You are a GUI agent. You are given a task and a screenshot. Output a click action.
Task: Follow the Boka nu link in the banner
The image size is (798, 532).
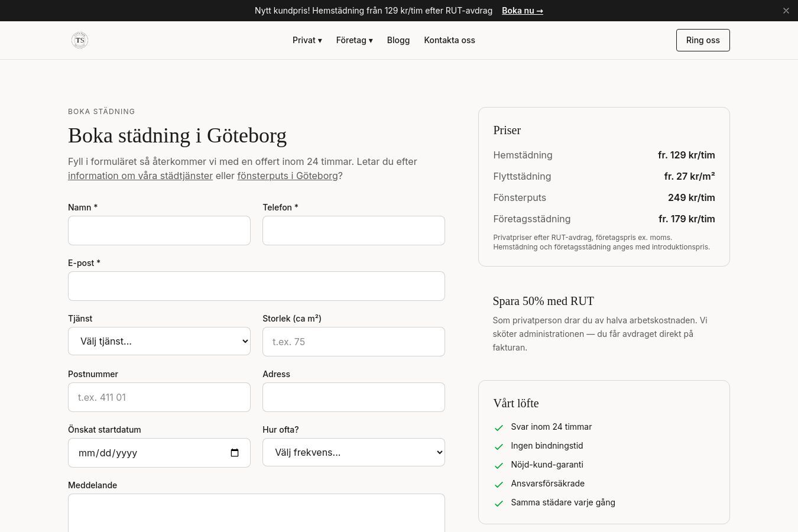pos(523,11)
